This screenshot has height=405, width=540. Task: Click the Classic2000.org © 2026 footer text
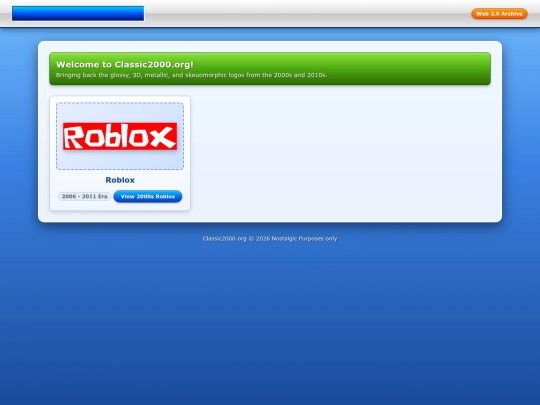coord(270,238)
